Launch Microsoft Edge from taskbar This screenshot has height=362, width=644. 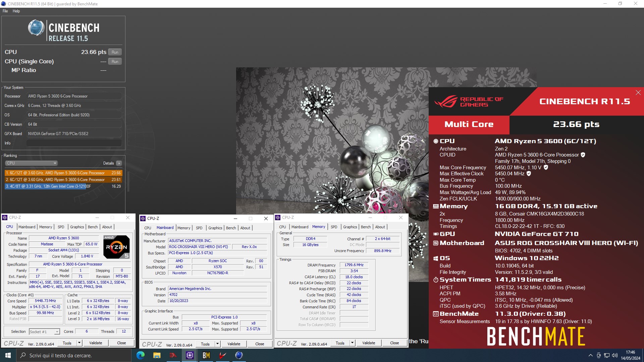coord(140,355)
